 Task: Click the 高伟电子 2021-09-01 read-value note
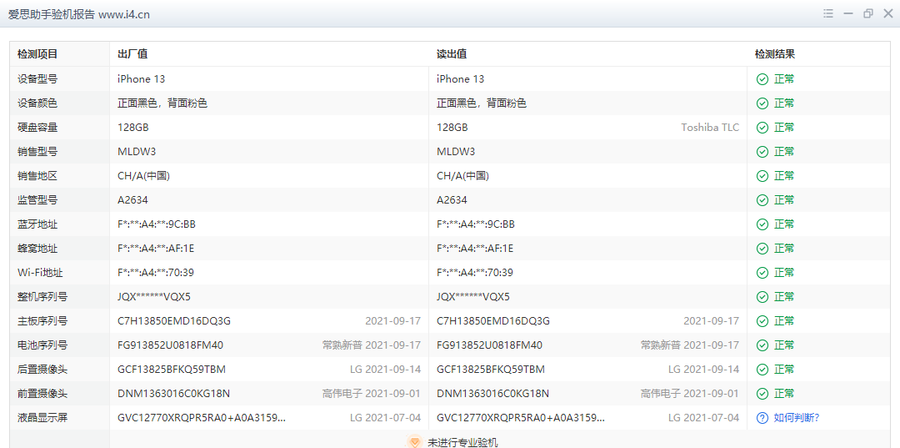coord(690,394)
